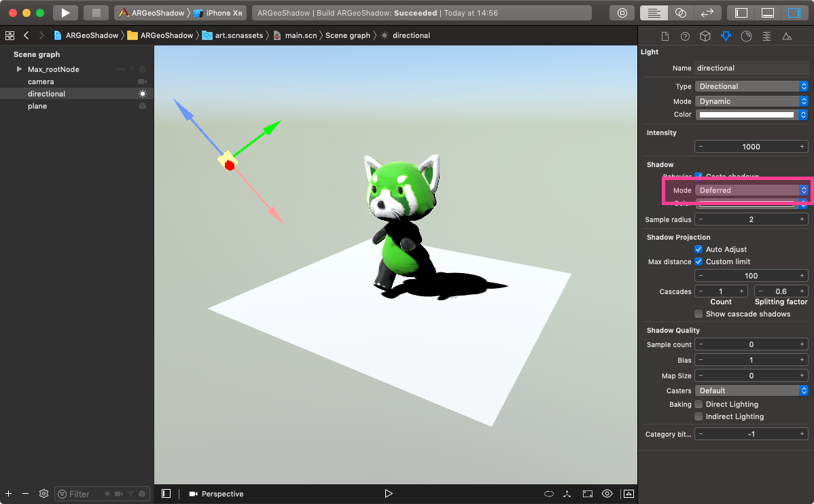Open the Casters Default dropdown
The height and width of the screenshot is (504, 814).
[x=751, y=391]
